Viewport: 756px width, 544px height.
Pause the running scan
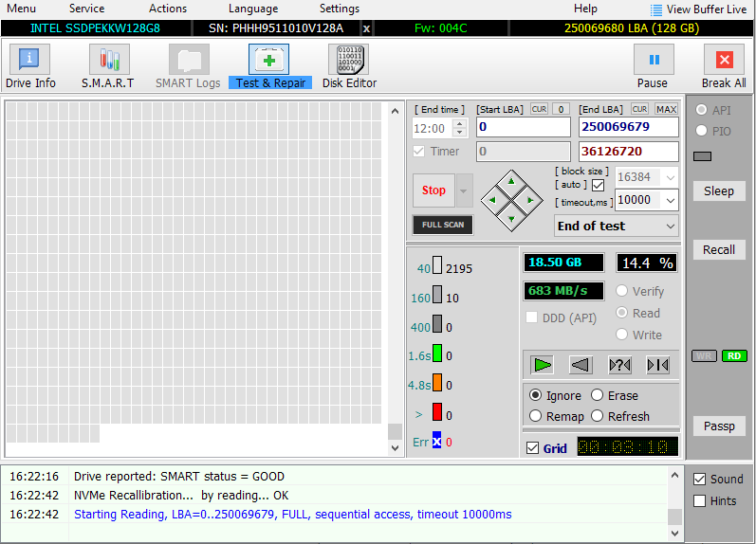pyautogui.click(x=653, y=66)
